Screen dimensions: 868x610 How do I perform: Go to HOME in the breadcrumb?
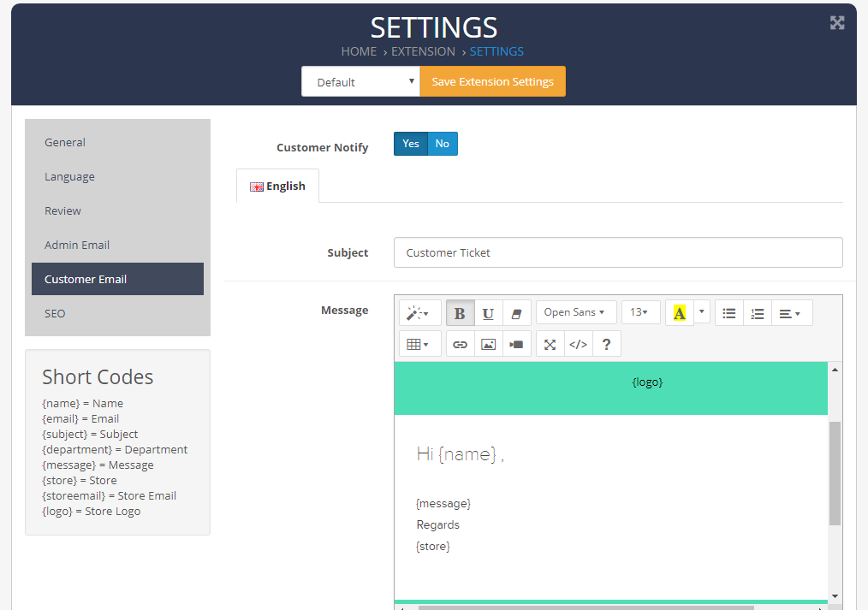tap(359, 51)
